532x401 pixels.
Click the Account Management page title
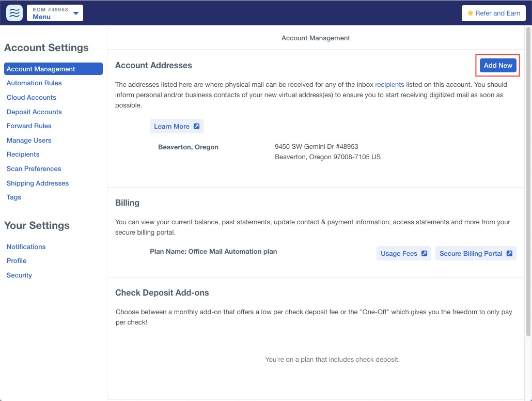316,38
